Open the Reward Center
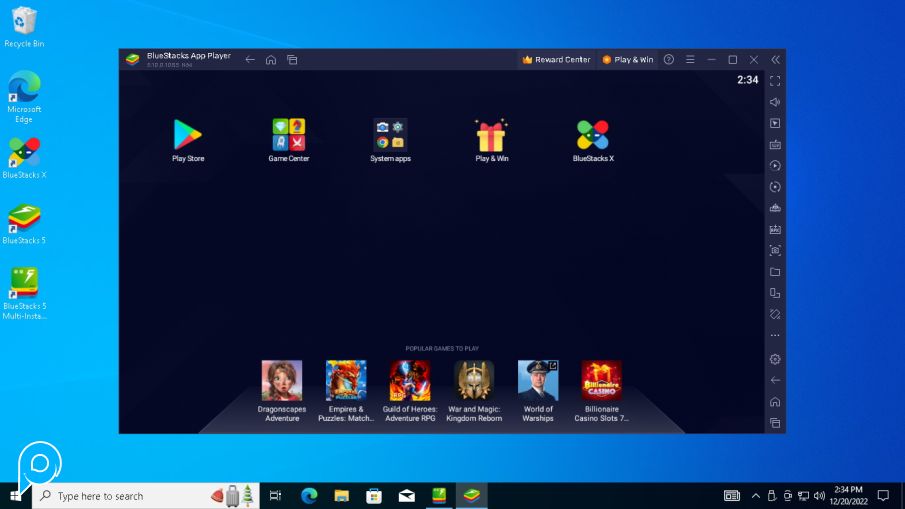The height and width of the screenshot is (509, 905). coord(556,59)
